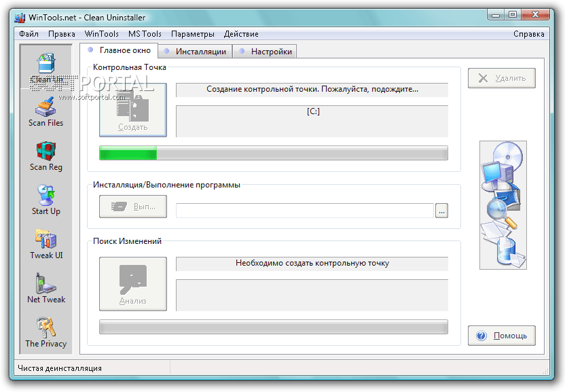565x392 pixels.
Task: Browse for program with the ... button
Action: tap(441, 211)
